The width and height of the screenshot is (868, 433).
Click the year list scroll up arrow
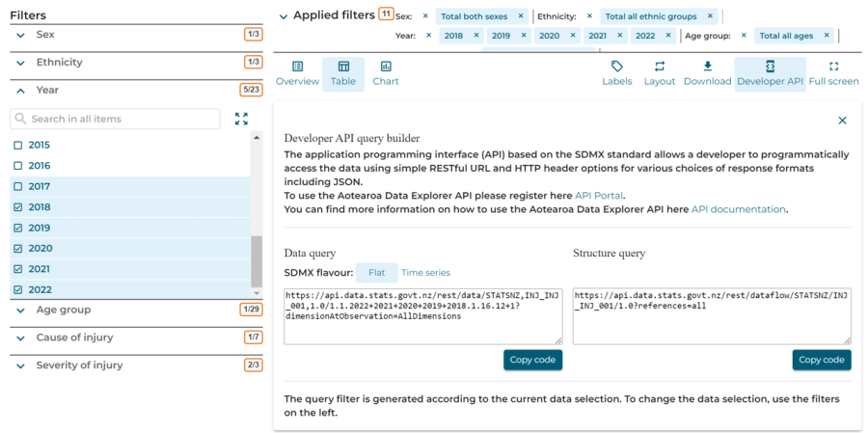pos(257,137)
